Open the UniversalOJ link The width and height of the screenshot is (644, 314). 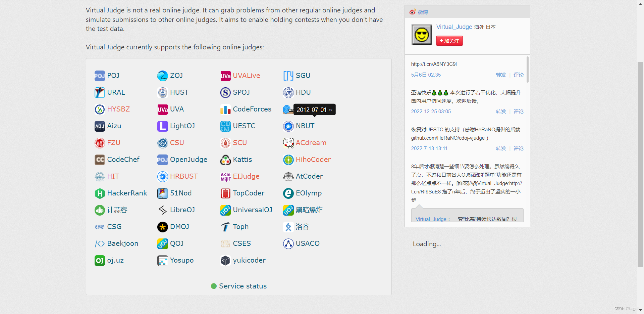tap(253, 210)
